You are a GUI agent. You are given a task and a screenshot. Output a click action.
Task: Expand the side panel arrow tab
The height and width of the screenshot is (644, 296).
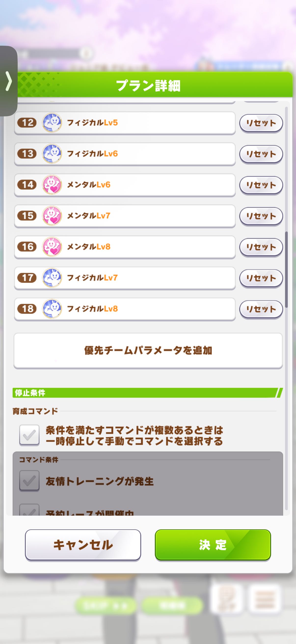[9, 81]
